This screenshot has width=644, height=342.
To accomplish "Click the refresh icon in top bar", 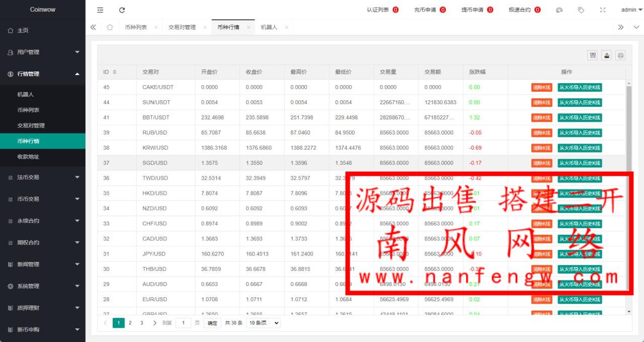I will pos(122,10).
